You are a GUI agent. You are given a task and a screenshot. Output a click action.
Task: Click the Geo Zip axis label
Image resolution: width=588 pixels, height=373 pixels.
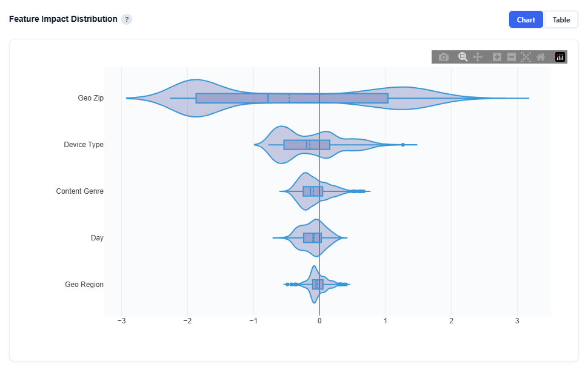click(91, 98)
